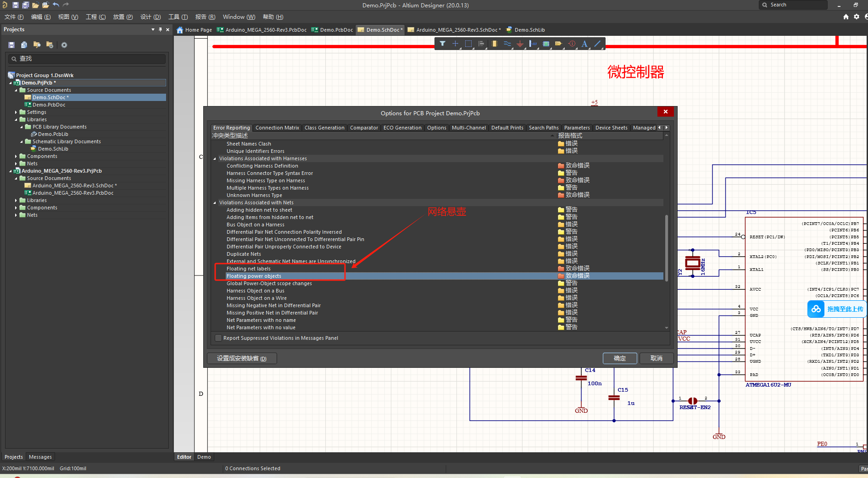Image resolution: width=868 pixels, height=478 pixels.
Task: Select the Move (cross arrows) tool
Action: [x=455, y=44]
